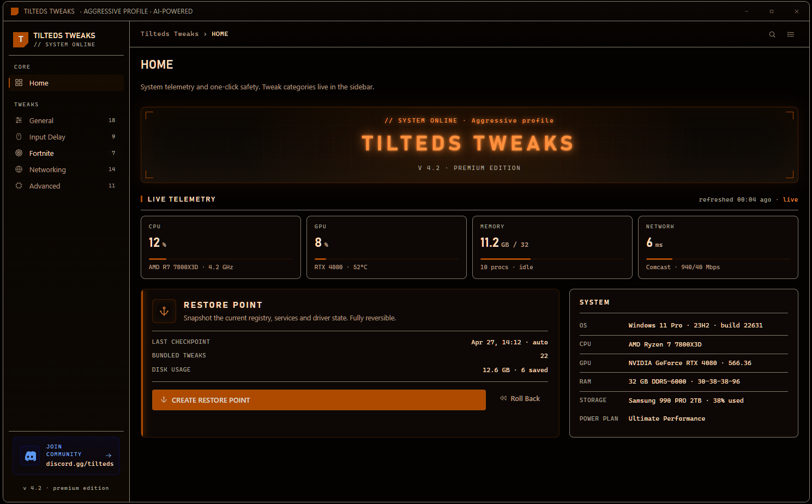Click the Network telemetry card
This screenshot has width=812, height=504.
[718, 247]
